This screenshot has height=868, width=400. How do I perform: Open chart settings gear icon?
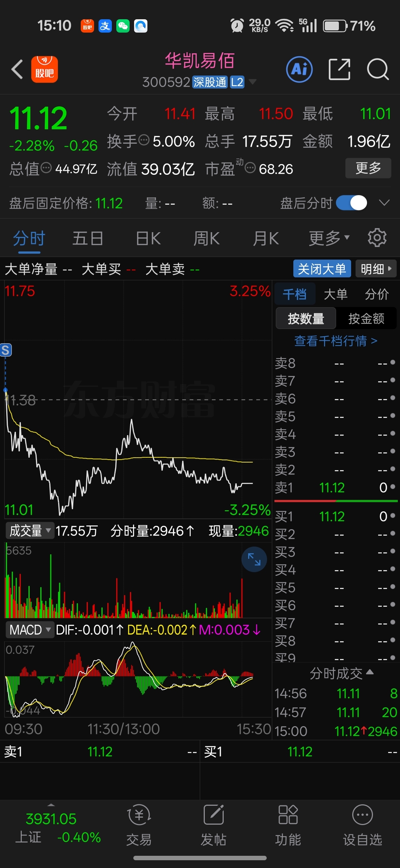(x=377, y=238)
